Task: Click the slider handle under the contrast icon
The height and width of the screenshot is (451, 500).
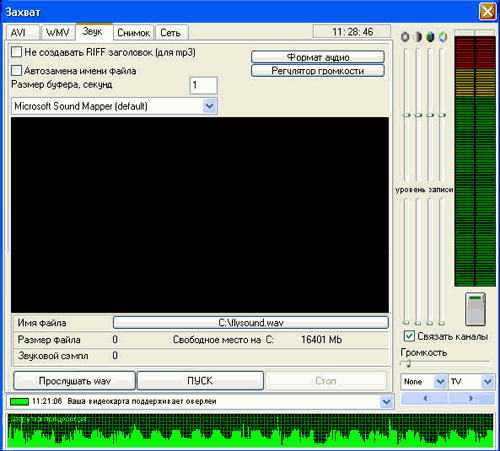Action: [418, 115]
